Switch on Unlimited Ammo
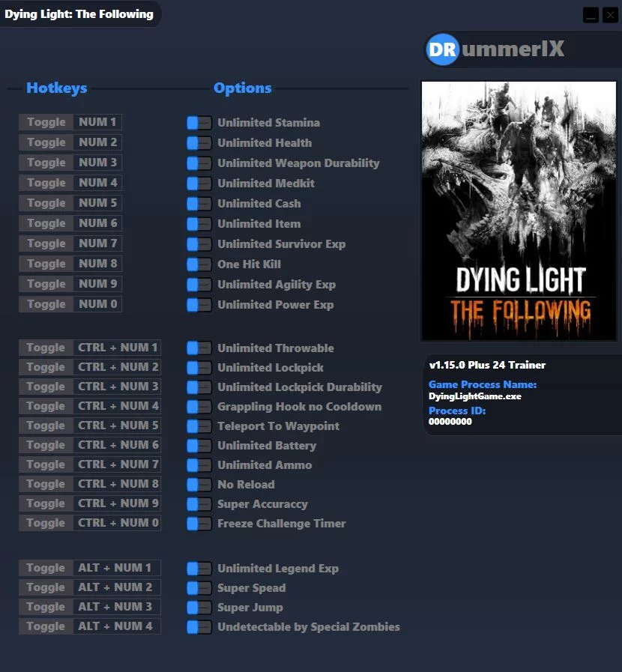Screen dimensions: 622x672 (199, 465)
